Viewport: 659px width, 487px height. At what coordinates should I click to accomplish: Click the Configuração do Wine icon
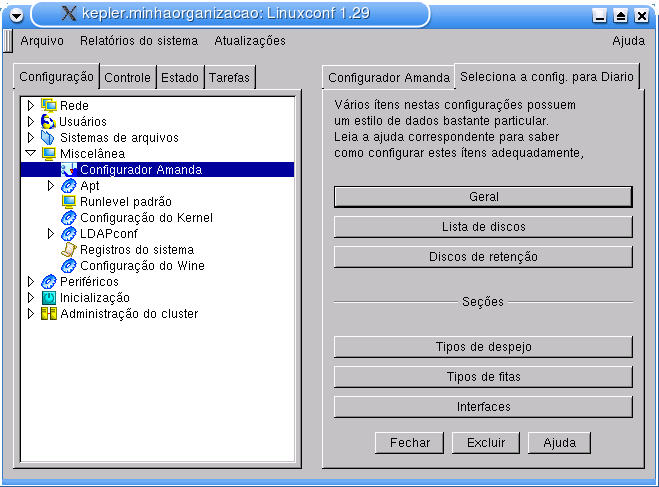point(69,266)
